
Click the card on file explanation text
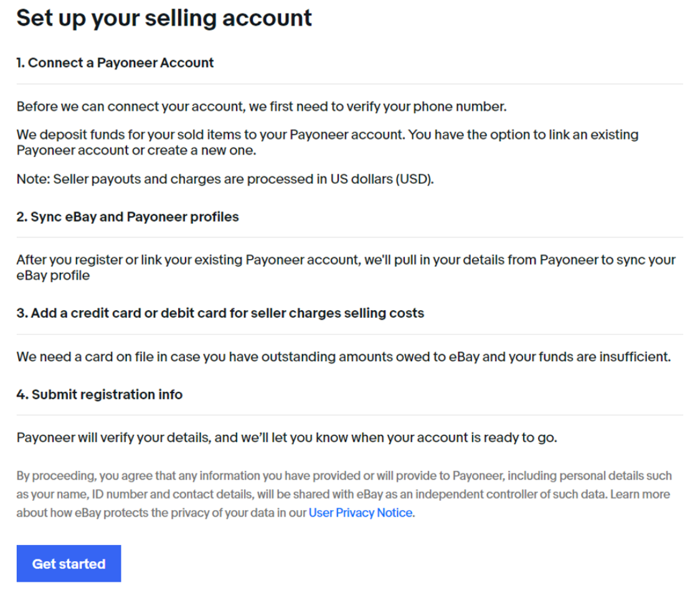click(x=344, y=357)
